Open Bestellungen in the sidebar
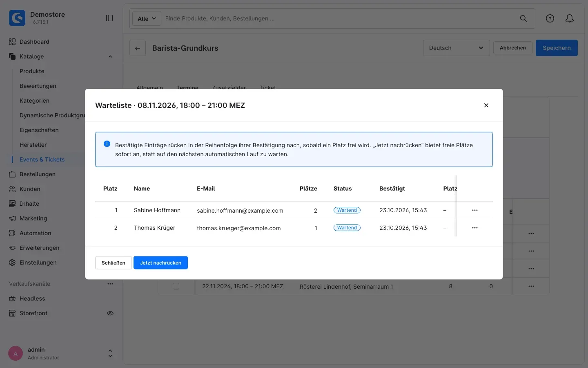The height and width of the screenshot is (368, 588). 38,174
